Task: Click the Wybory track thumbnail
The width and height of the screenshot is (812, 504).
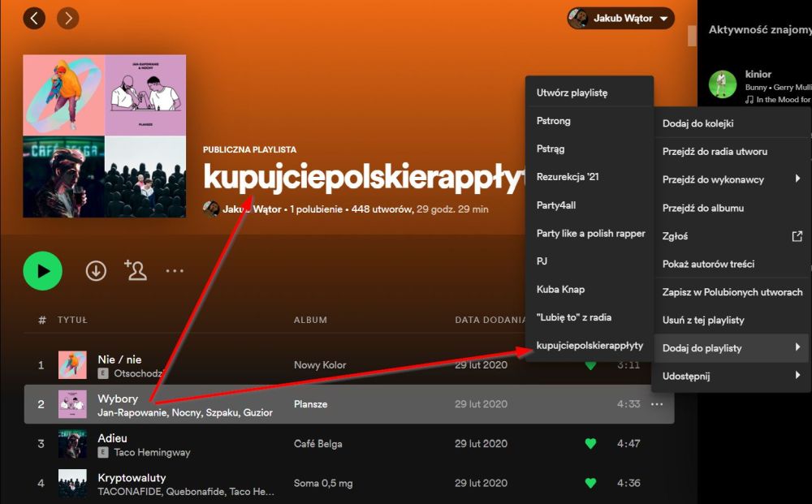Action: 72,404
